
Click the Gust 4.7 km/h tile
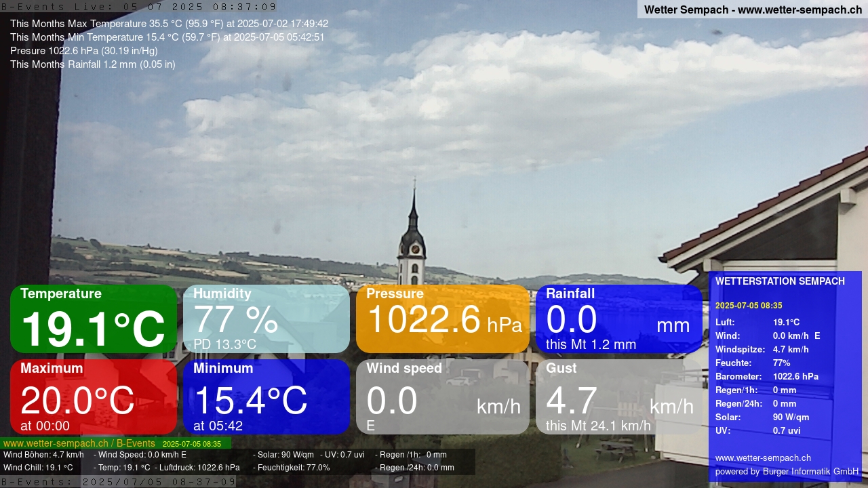tap(619, 396)
